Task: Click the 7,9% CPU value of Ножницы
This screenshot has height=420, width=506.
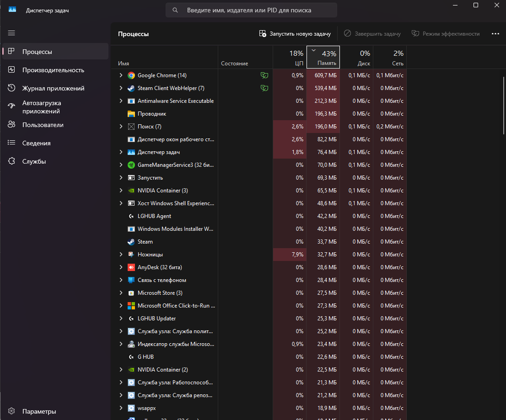Action: tap(297, 255)
